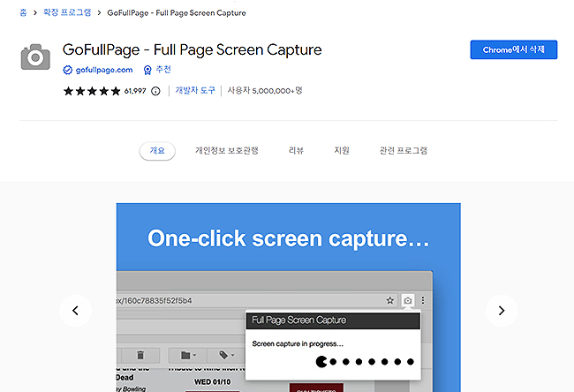Click the preview address bar URL text
Viewport: 574px width, 392px height.
154,300
